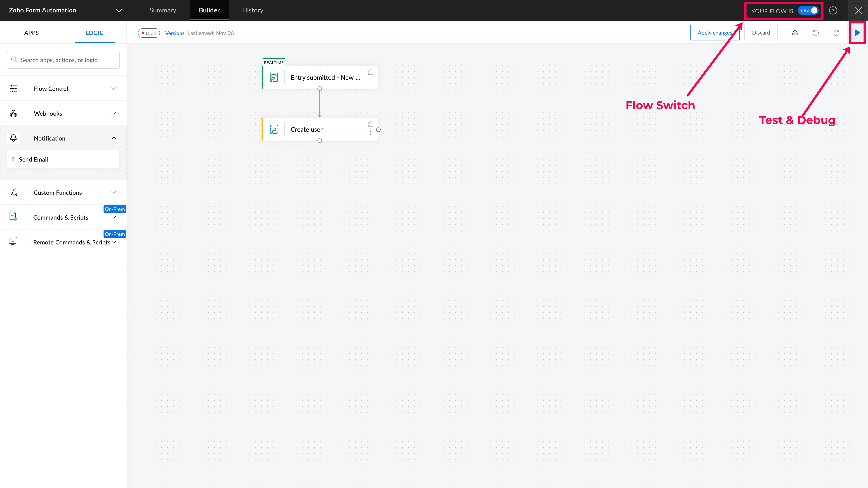868x488 pixels.
Task: Select the Send Email logic item
Action: [x=63, y=159]
